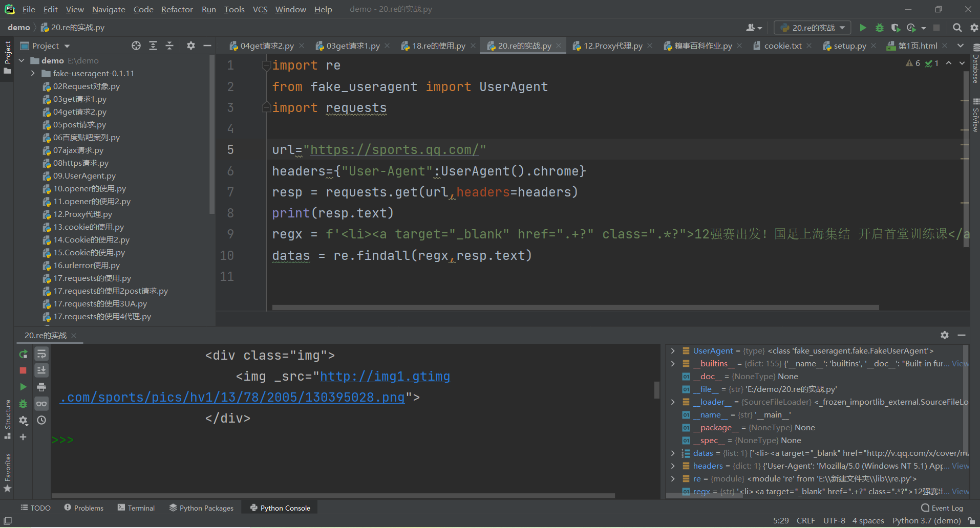The height and width of the screenshot is (528, 980).
Task: Execute current statement in console
Action: pyautogui.click(x=23, y=387)
